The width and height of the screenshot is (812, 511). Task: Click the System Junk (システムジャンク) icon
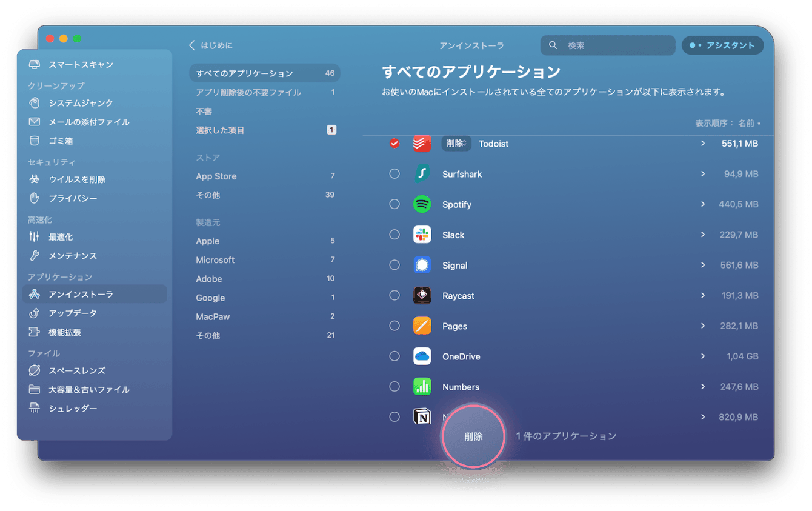[35, 103]
